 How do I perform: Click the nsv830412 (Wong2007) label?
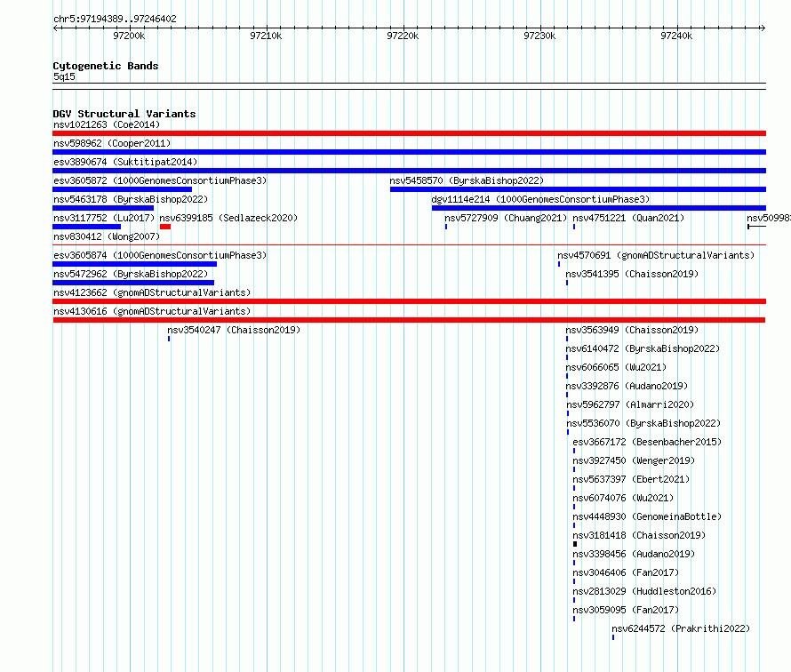tap(107, 236)
